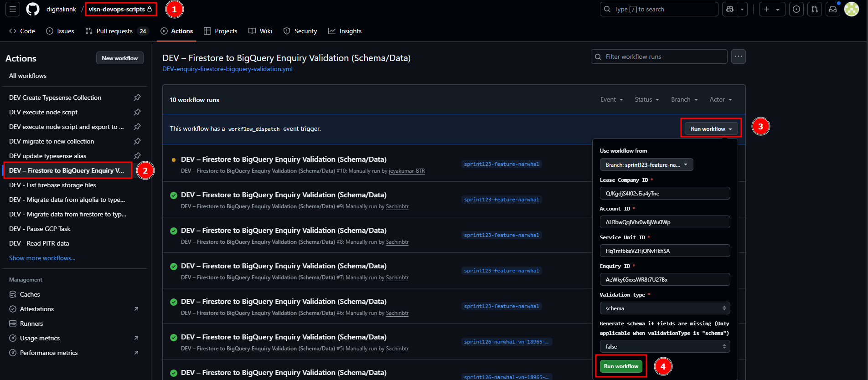Open DEV – Firestore to BigQuery Enquiry workflow in sidebar
This screenshot has height=380, width=868.
click(67, 170)
